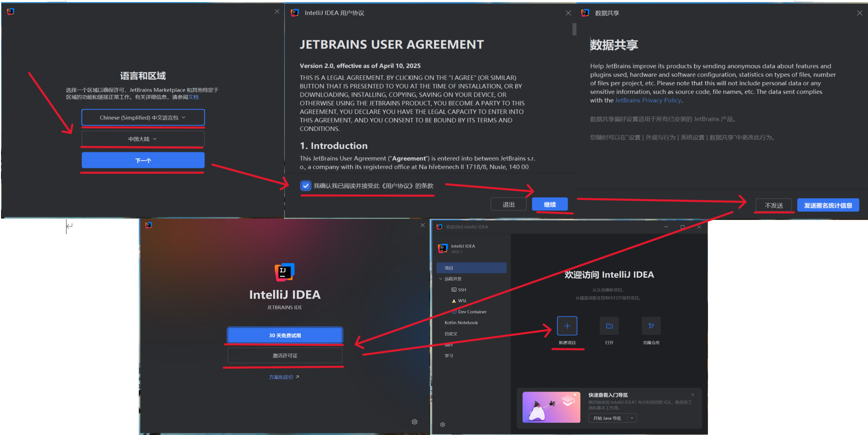Open the 中国大陆 region dropdown

pyautogui.click(x=143, y=139)
